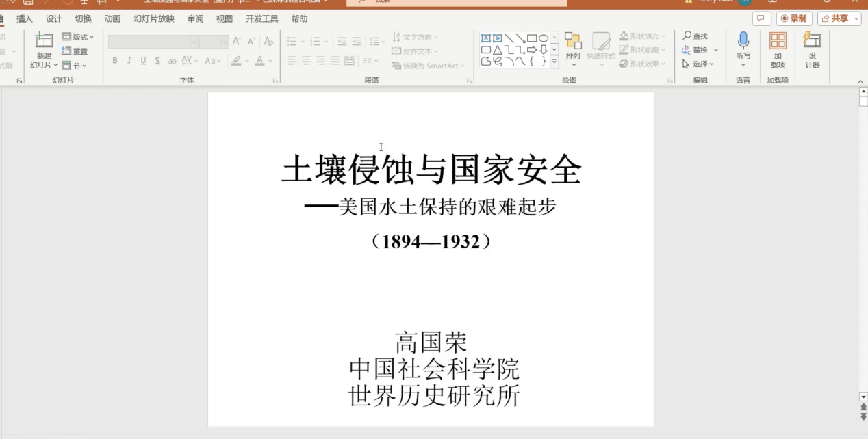
Task: Open the Add-ins (加载项) icon
Action: [x=778, y=41]
